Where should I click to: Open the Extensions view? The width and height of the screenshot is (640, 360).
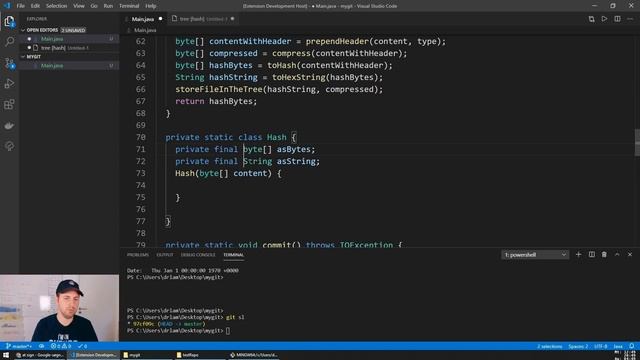[9, 104]
